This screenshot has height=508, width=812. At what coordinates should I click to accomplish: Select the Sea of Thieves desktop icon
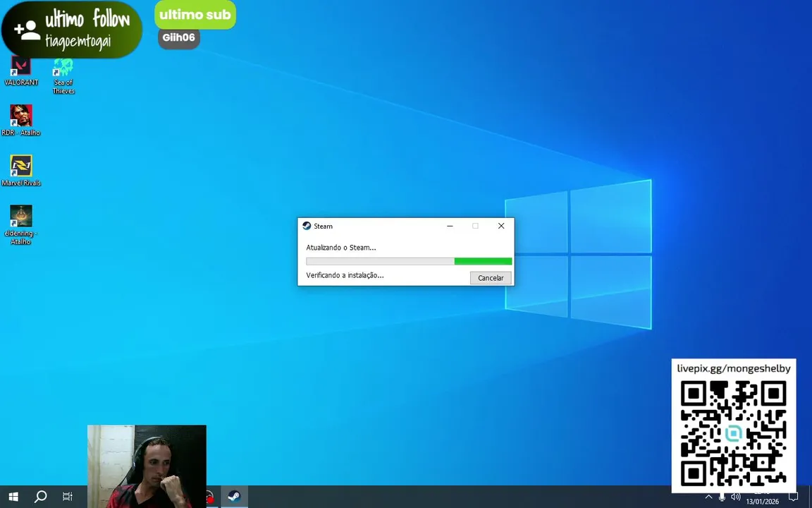point(63,75)
